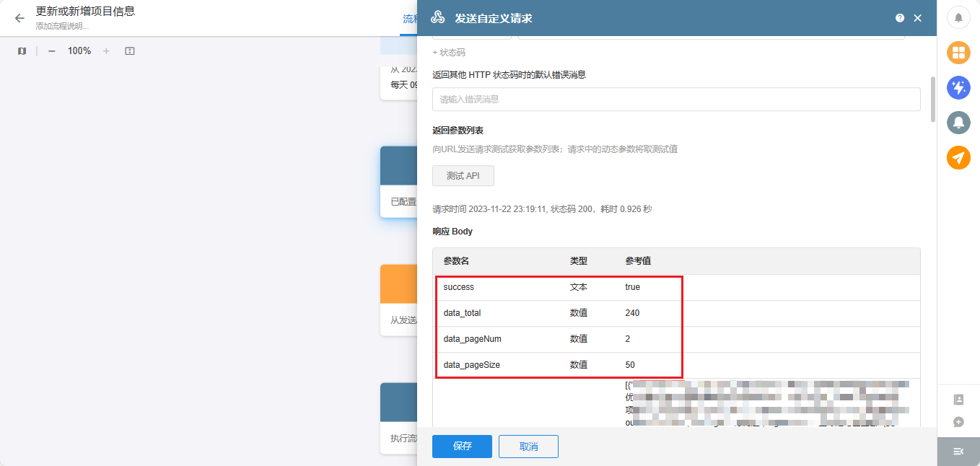The image size is (980, 466).
Task: Add a status code via + 状态码
Action: (x=449, y=53)
